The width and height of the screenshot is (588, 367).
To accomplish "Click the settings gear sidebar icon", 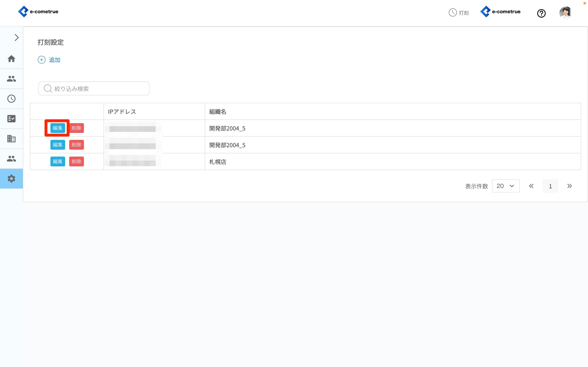I will (x=11, y=179).
